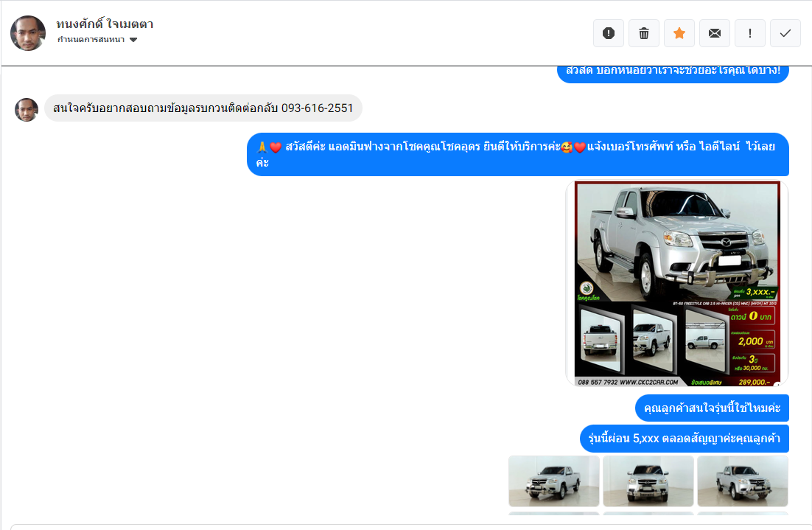Mark as unread using the envelope icon
The height and width of the screenshot is (530, 812).
pos(715,33)
